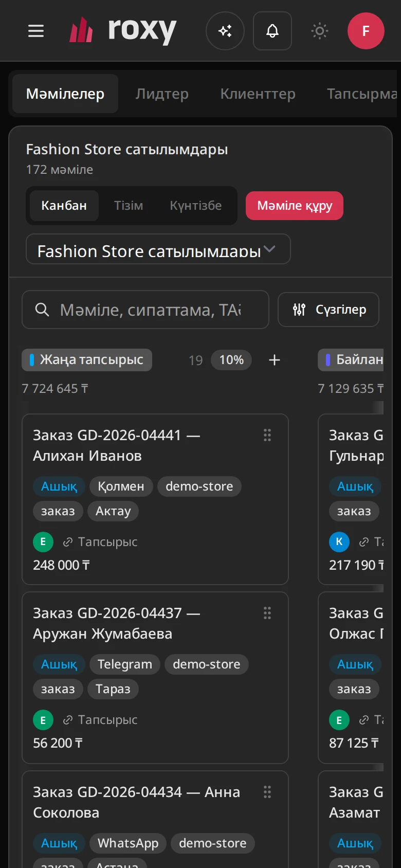Open deal Заказ GD-2026-04434 — Анна Соколова
Screen dimensions: 401x868
click(137, 802)
